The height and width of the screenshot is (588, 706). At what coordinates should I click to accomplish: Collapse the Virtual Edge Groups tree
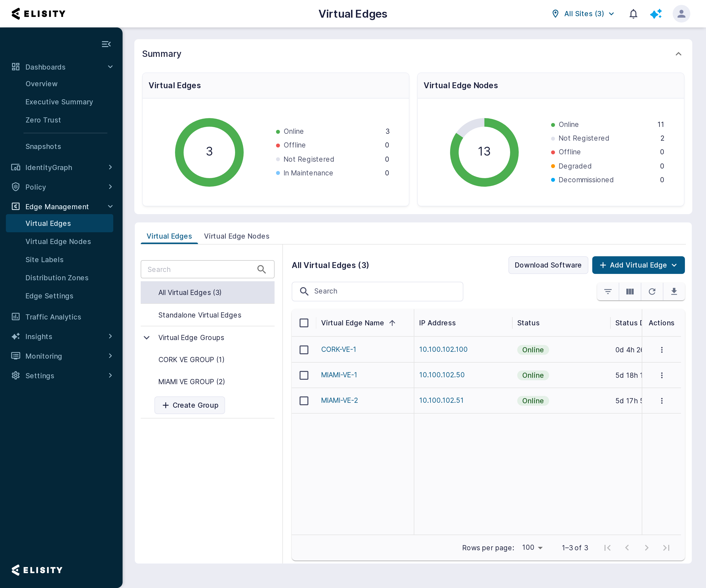tap(147, 337)
